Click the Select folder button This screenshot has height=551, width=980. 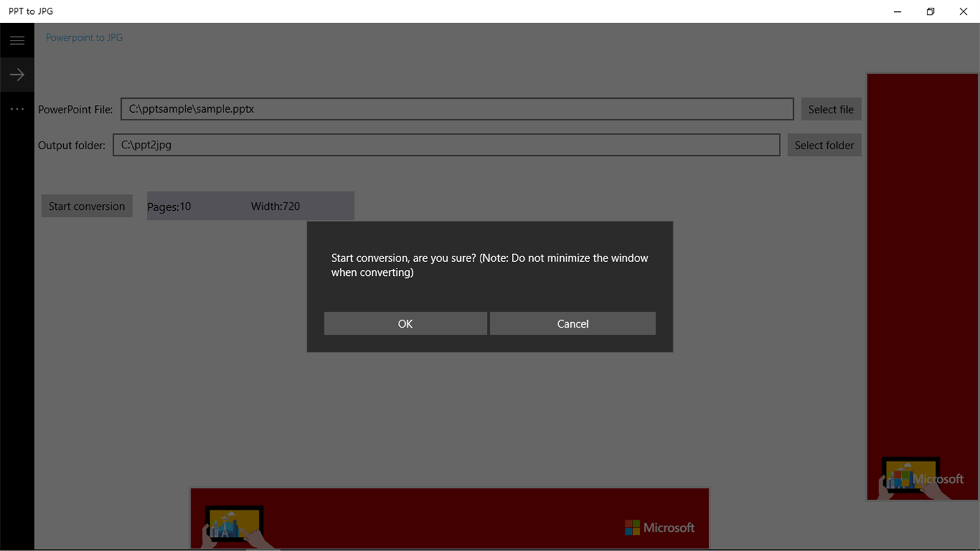point(824,145)
